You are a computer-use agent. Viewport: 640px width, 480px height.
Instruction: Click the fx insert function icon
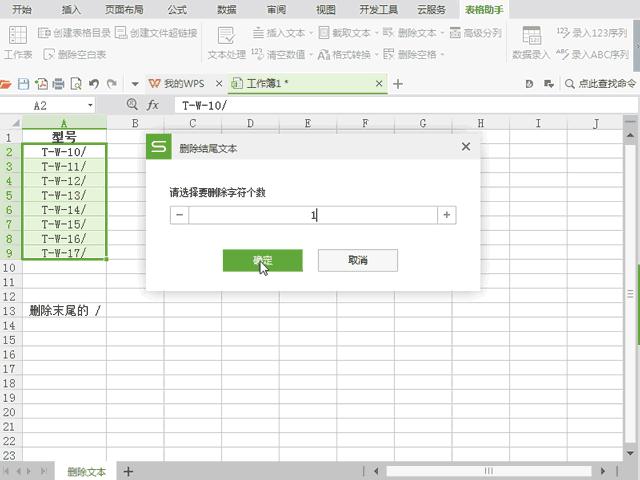pos(153,105)
